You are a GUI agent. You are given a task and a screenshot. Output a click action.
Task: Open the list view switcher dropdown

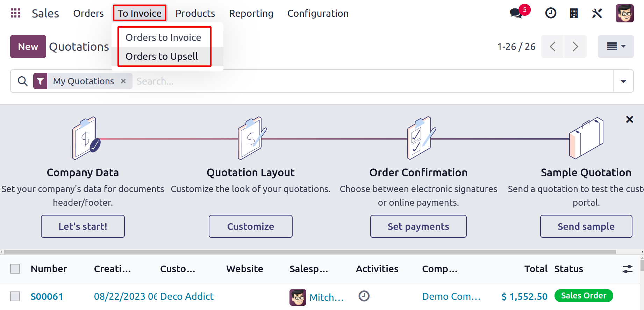click(616, 47)
